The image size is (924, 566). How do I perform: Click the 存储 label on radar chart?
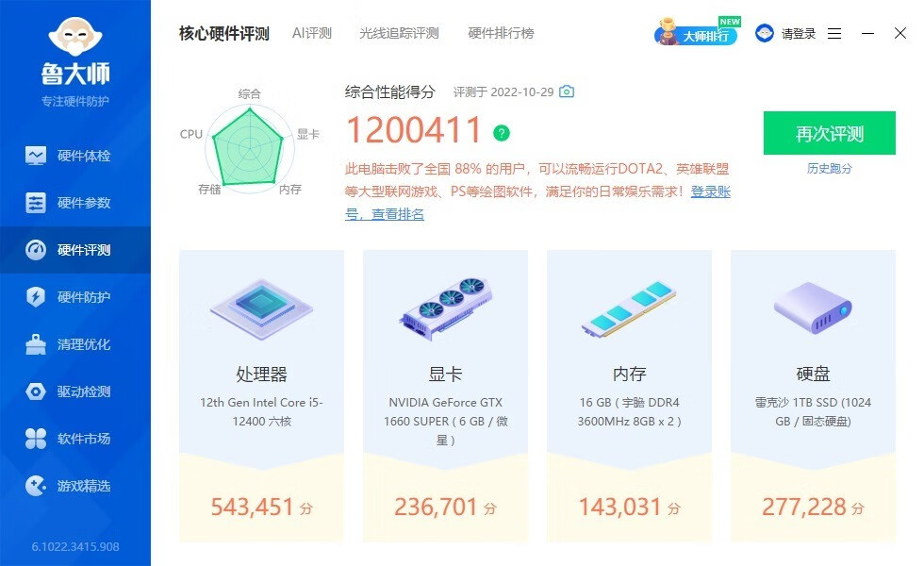coord(209,190)
